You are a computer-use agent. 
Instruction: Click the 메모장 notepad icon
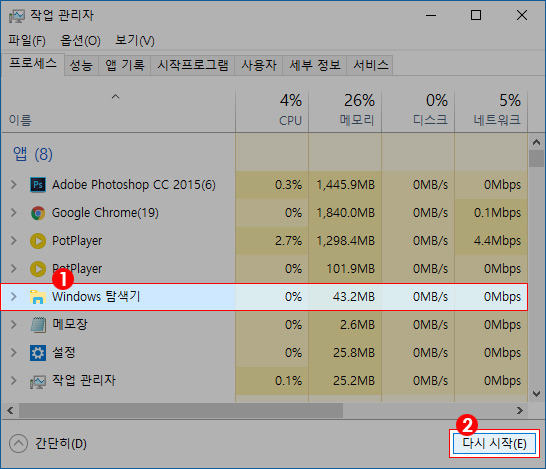[x=38, y=325]
